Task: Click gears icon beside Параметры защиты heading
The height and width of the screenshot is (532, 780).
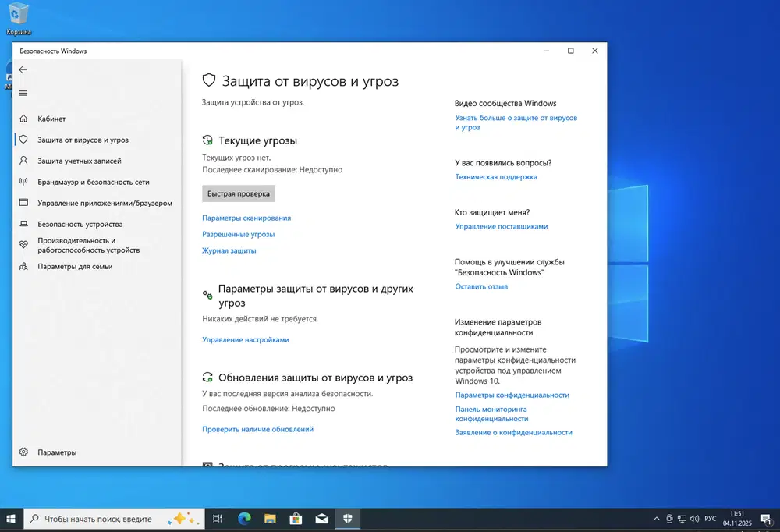Action: coord(207,295)
